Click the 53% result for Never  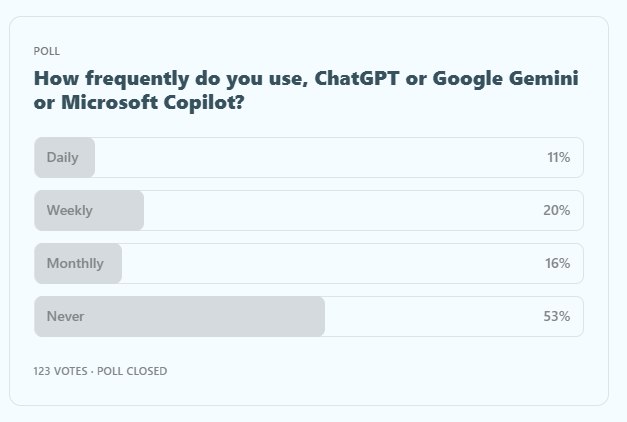coord(556,316)
